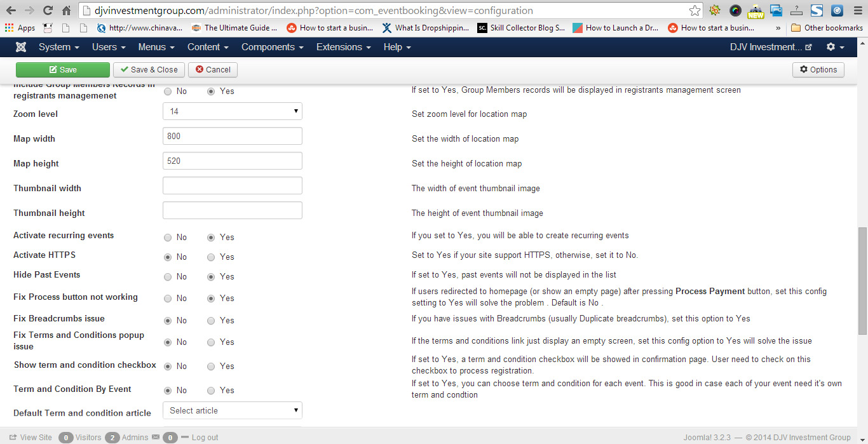
Task: Open the Users menu
Action: pos(109,47)
